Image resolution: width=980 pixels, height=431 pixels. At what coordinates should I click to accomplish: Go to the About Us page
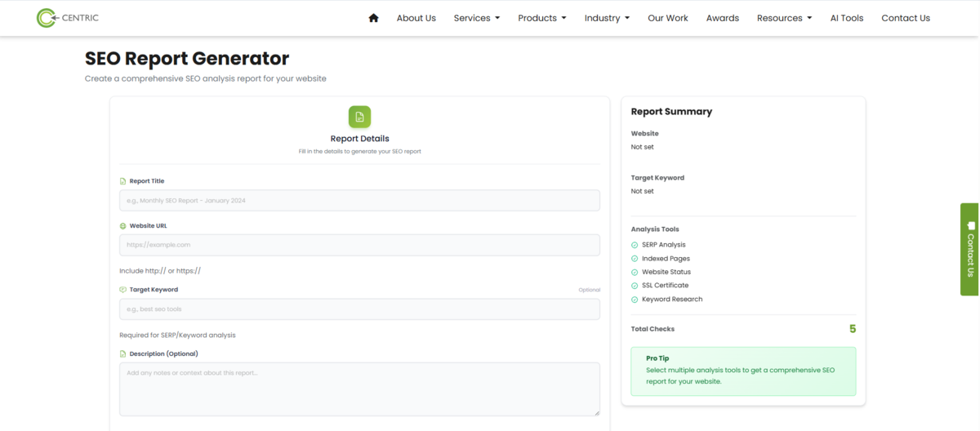click(x=416, y=18)
